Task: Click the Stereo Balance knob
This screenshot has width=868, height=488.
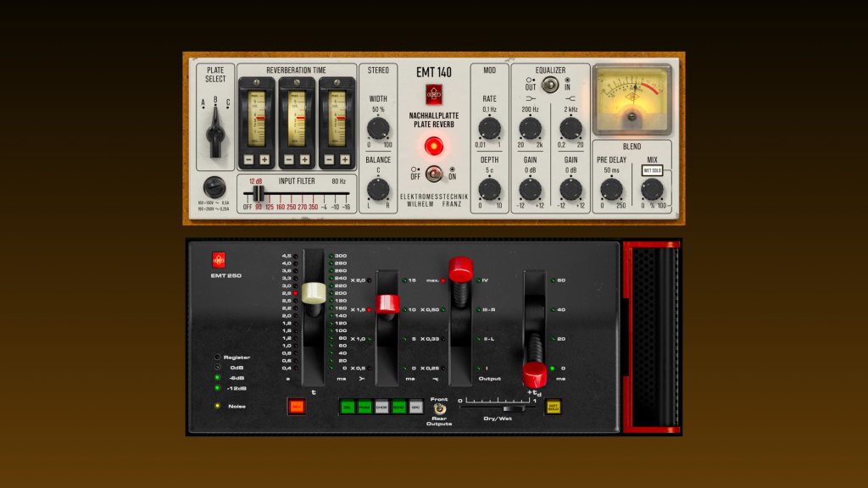Action: (x=378, y=189)
